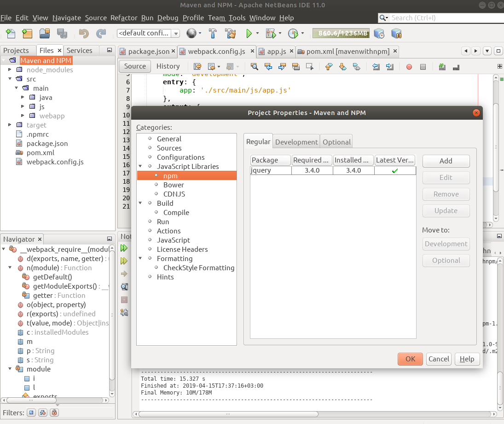Select the jquery package row
Image resolution: width=504 pixels, height=424 pixels.
point(333,170)
